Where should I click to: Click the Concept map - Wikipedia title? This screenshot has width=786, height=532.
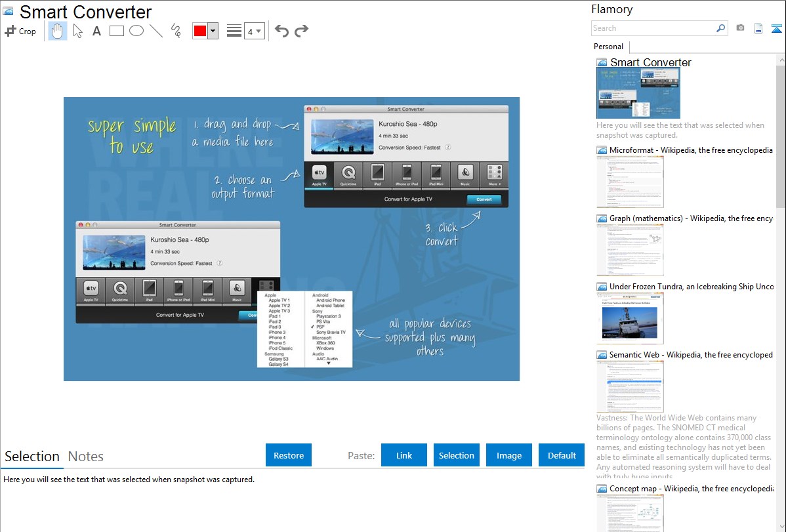pyautogui.click(x=691, y=488)
